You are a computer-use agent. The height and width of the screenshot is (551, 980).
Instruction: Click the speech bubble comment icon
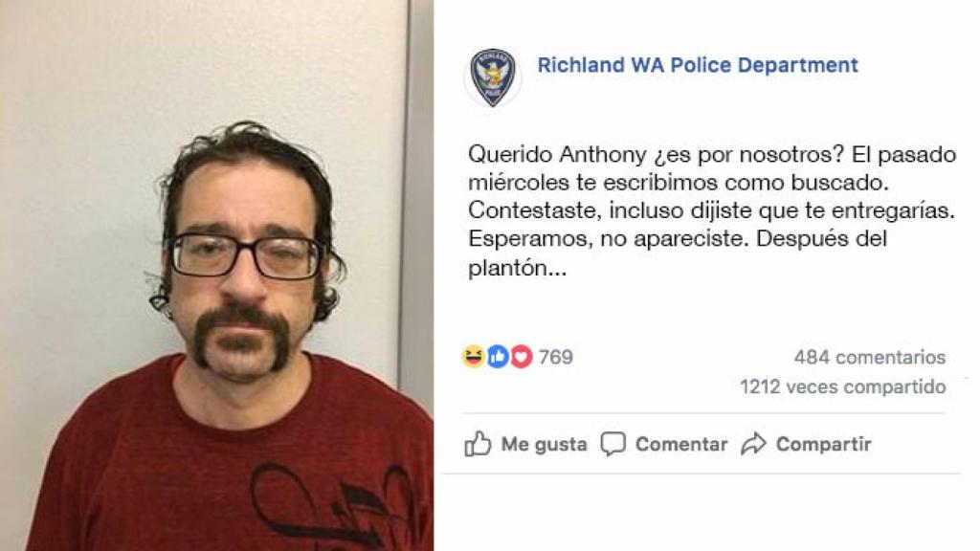[613, 444]
